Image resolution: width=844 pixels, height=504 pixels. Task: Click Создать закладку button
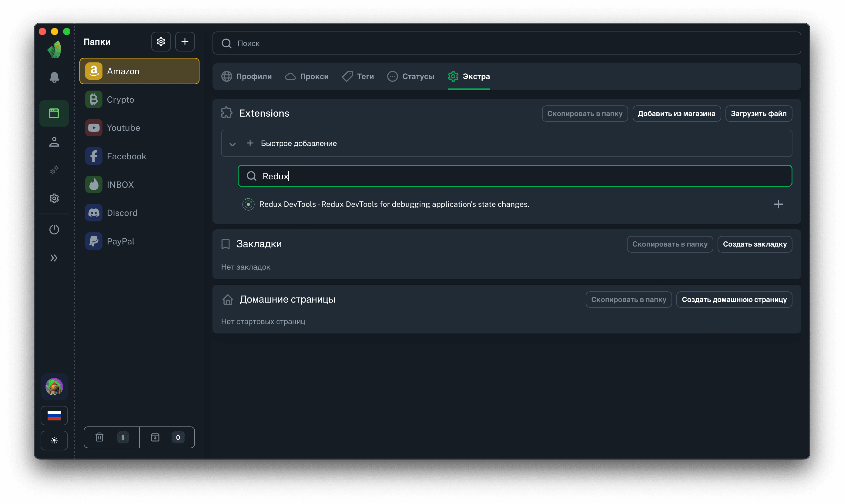[x=754, y=244]
